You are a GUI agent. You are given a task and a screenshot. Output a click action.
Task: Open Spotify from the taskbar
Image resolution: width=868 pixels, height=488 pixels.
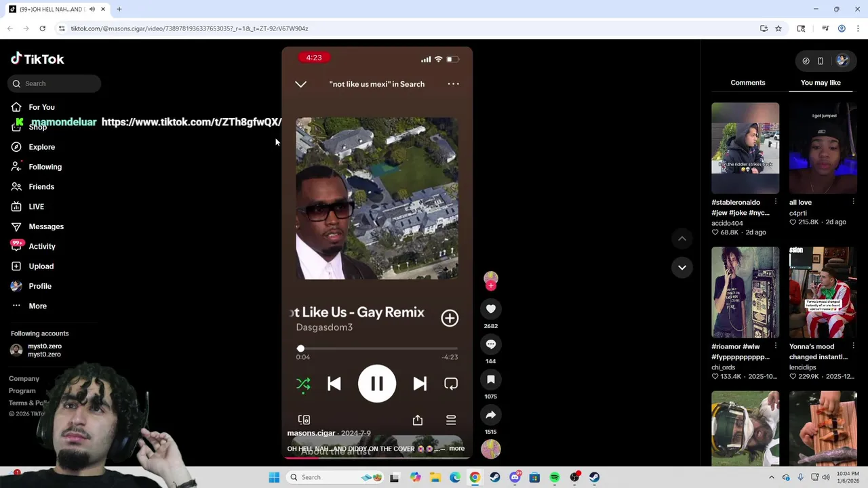[x=555, y=477]
